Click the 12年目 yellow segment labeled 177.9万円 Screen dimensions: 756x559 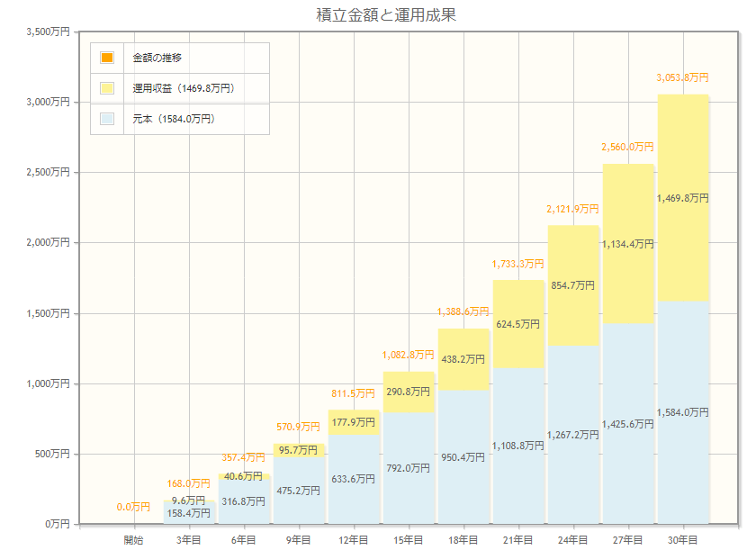tap(354, 422)
